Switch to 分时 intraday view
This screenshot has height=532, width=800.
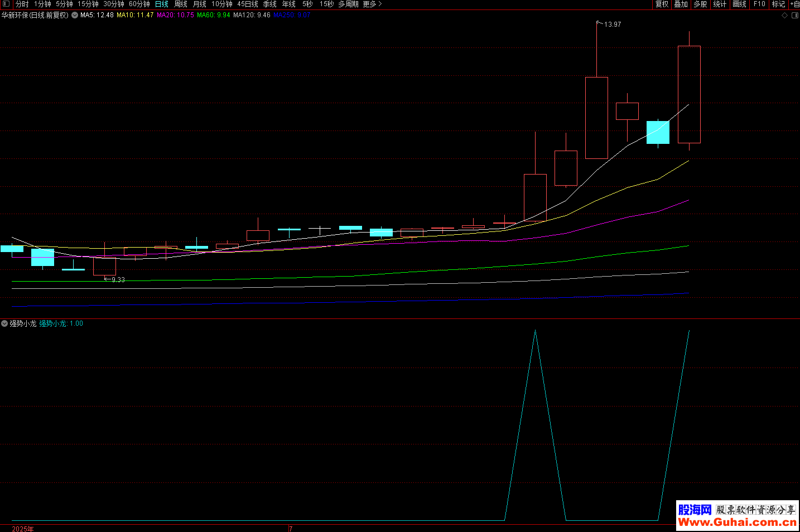pos(22,4)
